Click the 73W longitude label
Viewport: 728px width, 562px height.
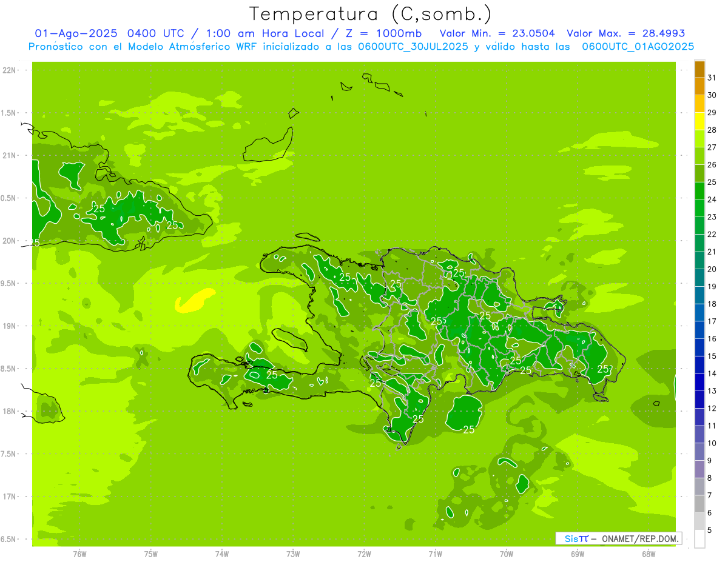(293, 554)
